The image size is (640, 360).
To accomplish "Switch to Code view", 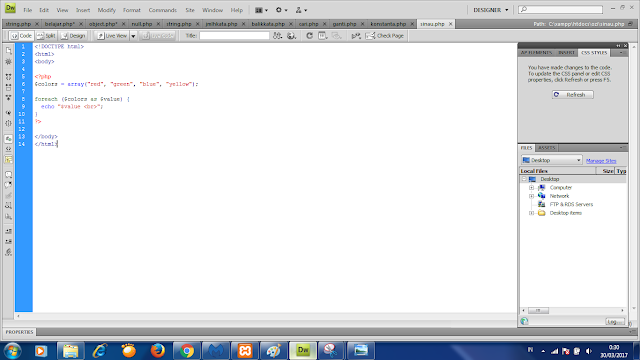I will tap(21, 36).
